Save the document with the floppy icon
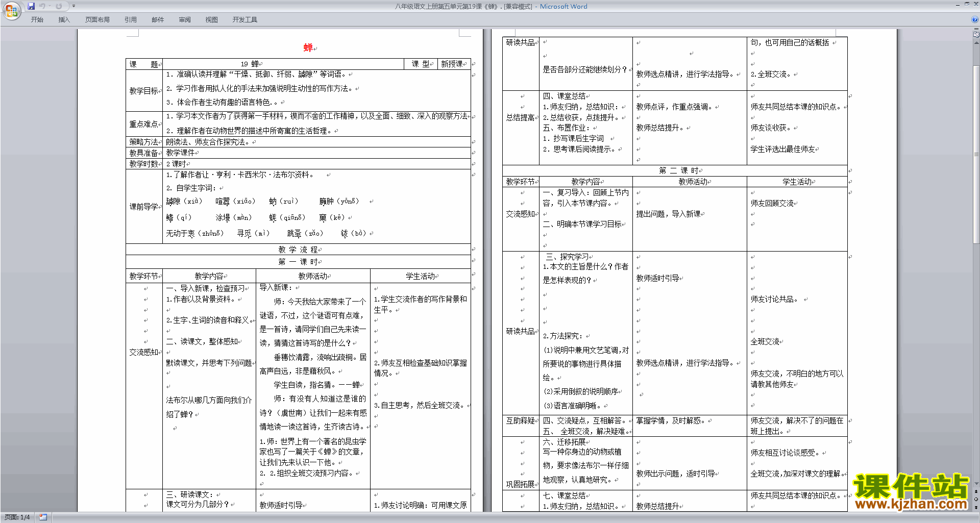This screenshot has width=980, height=523. (31, 6)
